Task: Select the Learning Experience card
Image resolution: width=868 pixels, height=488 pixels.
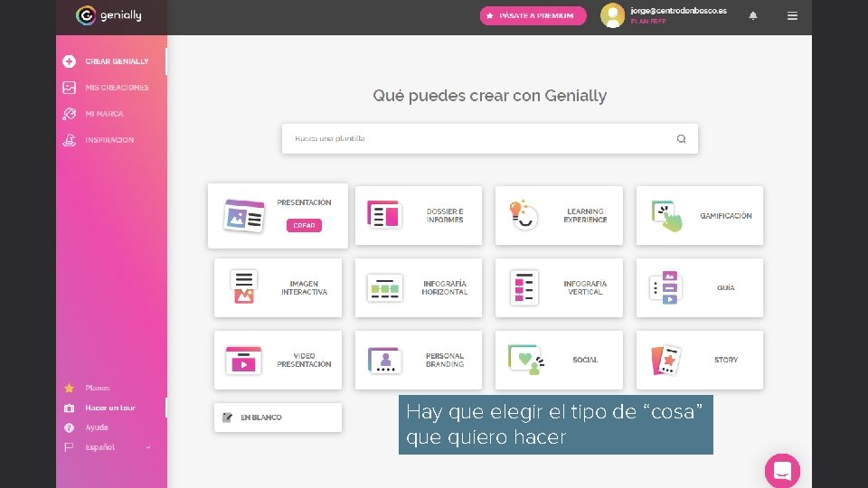Action: coord(559,216)
